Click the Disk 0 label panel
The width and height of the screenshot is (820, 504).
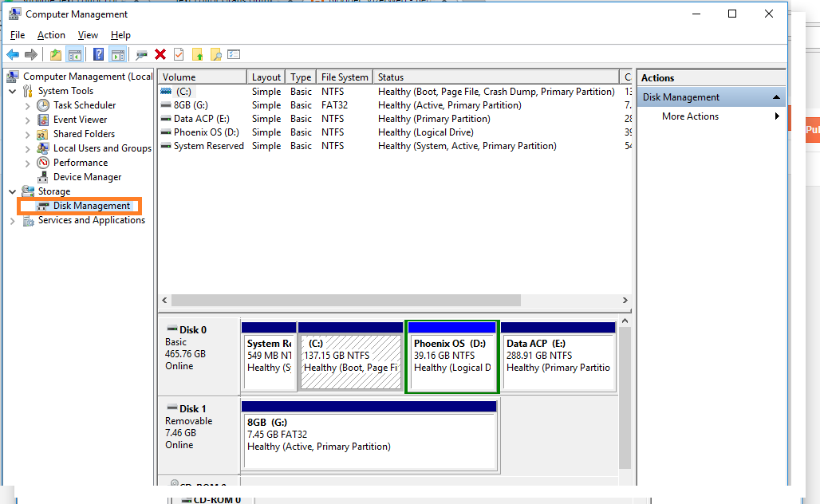coord(199,356)
